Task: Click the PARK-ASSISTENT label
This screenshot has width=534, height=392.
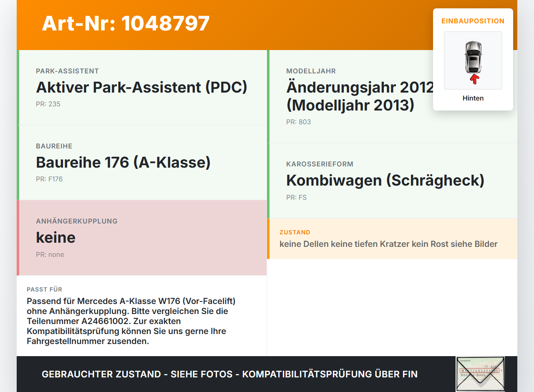Action: [x=68, y=71]
